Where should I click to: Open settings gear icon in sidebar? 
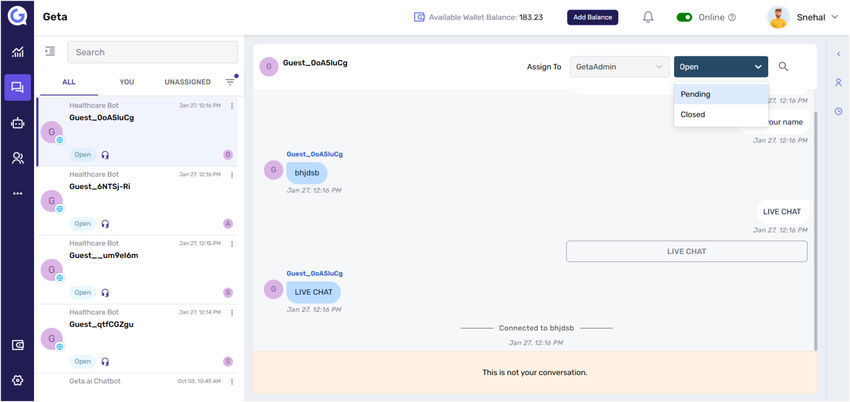[x=17, y=380]
